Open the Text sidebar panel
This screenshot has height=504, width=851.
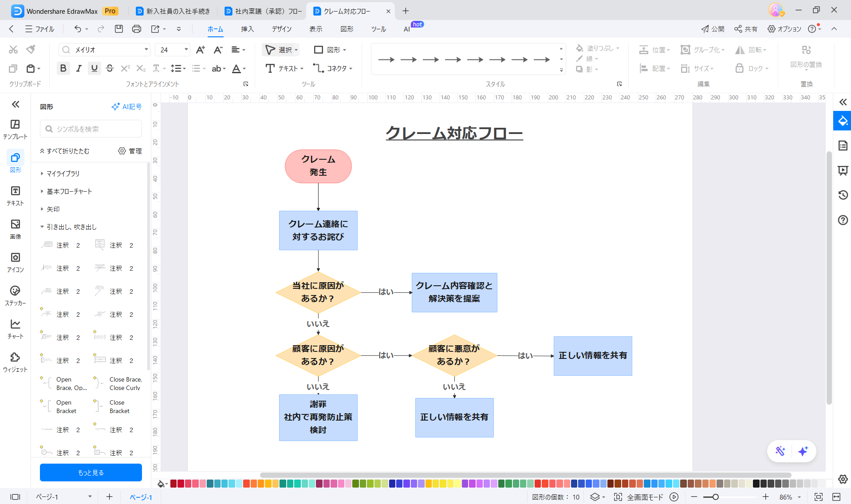click(x=15, y=196)
